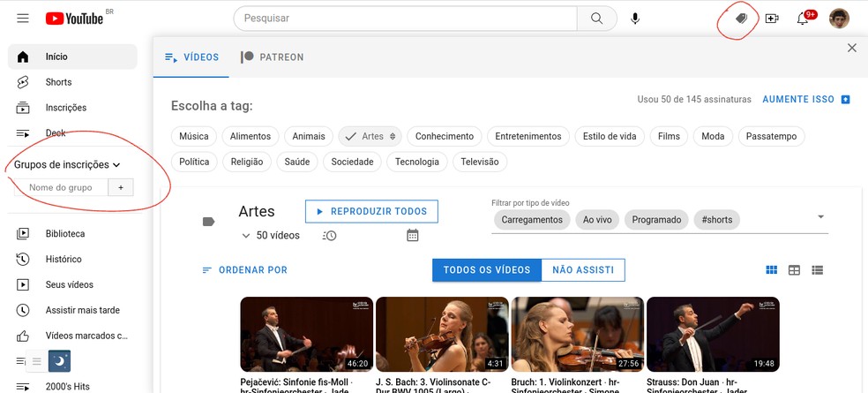Click the Ao vivo filter chip
This screenshot has height=393, width=868.
[x=597, y=220]
